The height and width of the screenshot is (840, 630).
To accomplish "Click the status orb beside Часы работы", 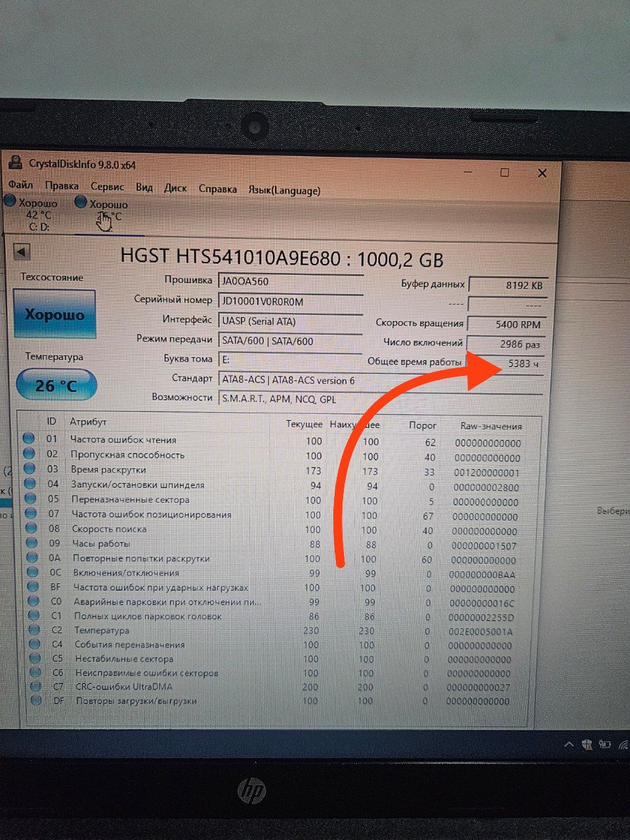I will pyautogui.click(x=31, y=543).
